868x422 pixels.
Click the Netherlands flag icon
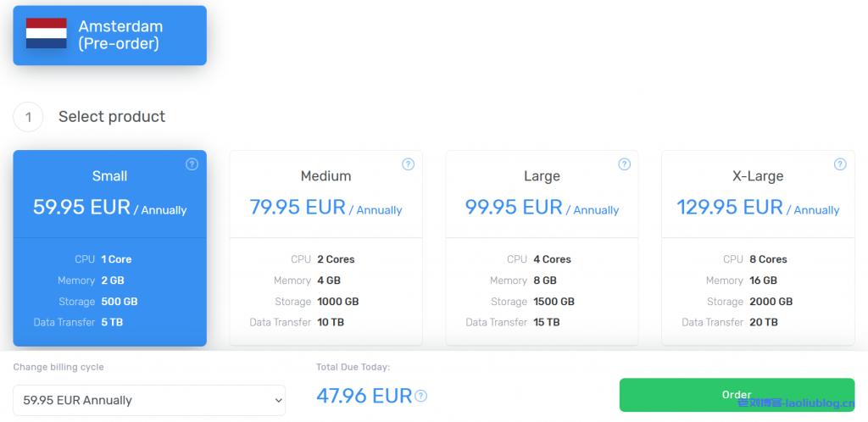[47, 34]
